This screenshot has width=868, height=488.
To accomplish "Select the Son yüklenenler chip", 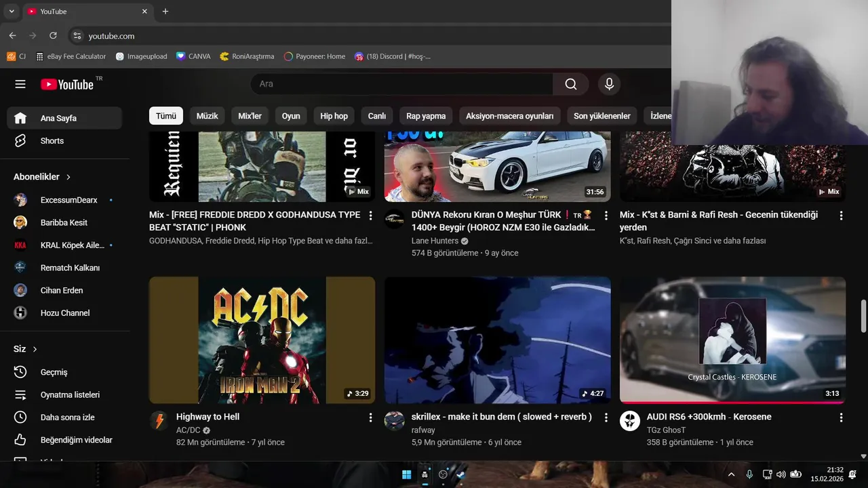I will coord(602,116).
